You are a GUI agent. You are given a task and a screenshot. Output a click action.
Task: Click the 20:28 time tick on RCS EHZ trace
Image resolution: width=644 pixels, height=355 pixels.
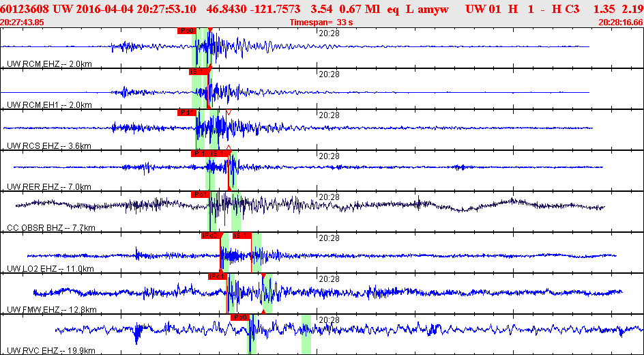click(329, 115)
